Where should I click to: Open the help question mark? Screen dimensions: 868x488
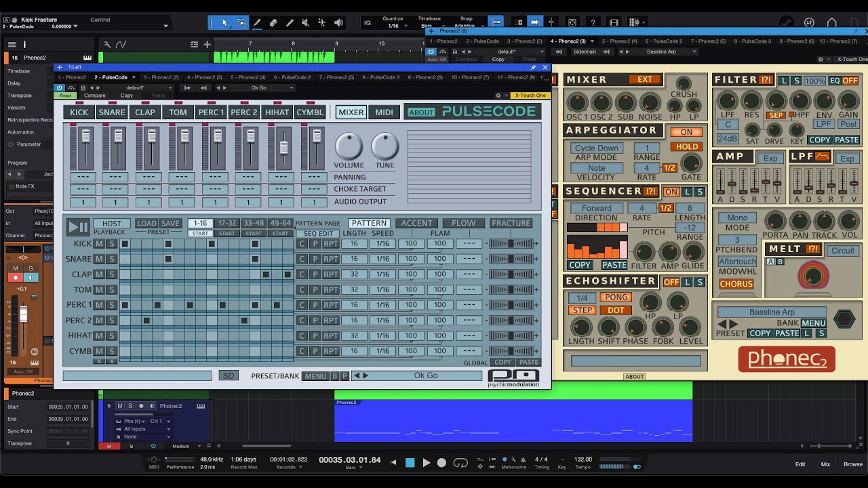(593, 22)
